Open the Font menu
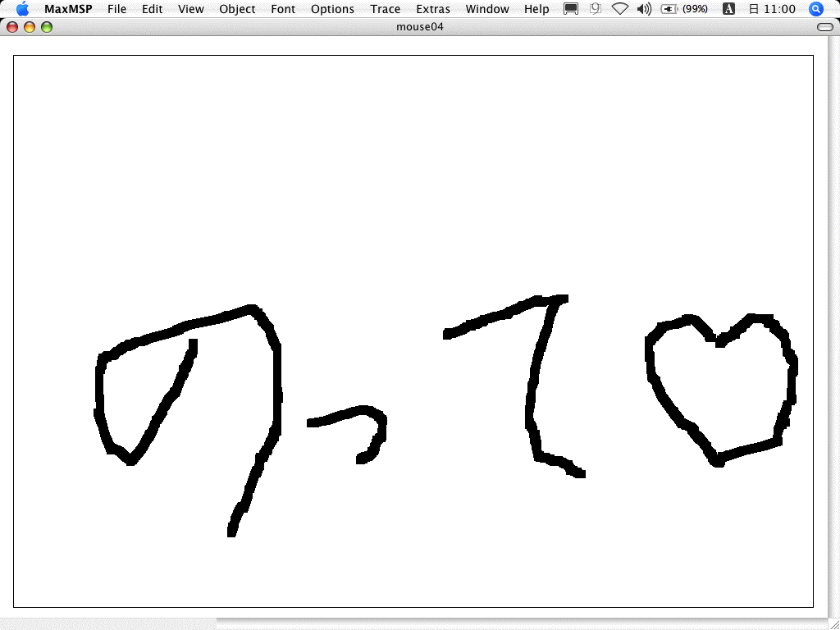Viewport: 840px width, 630px height. click(x=283, y=9)
